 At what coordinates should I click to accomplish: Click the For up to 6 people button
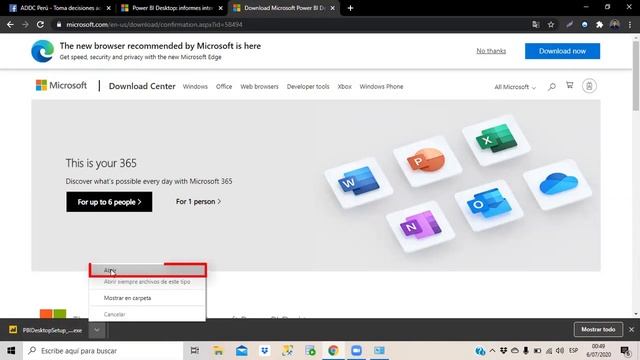109,202
